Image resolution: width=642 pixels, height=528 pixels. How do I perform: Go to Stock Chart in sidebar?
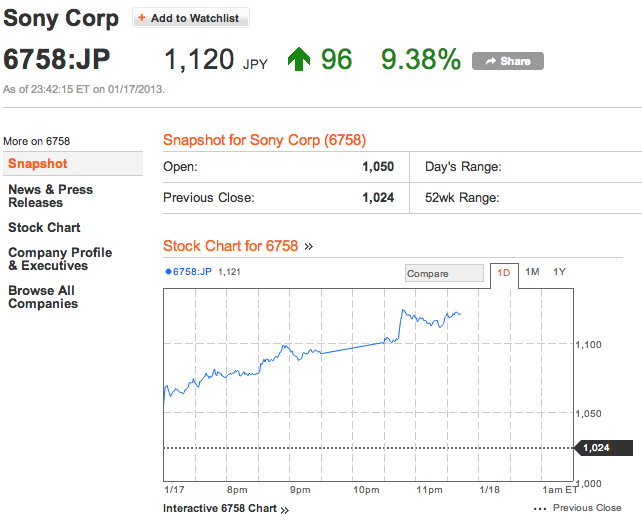point(44,227)
